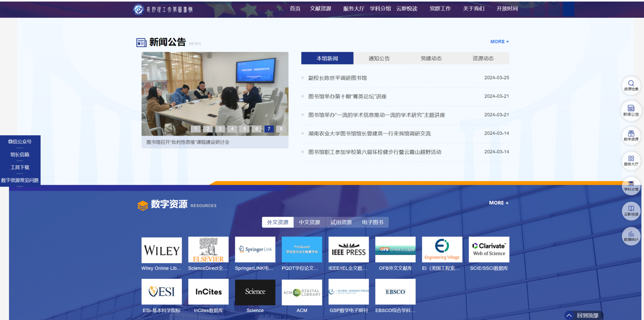Image resolution: width=644 pixels, height=320 pixels.
Task: Open the 服务大厅 grid icon in the floating sidebar
Action: coord(631,161)
